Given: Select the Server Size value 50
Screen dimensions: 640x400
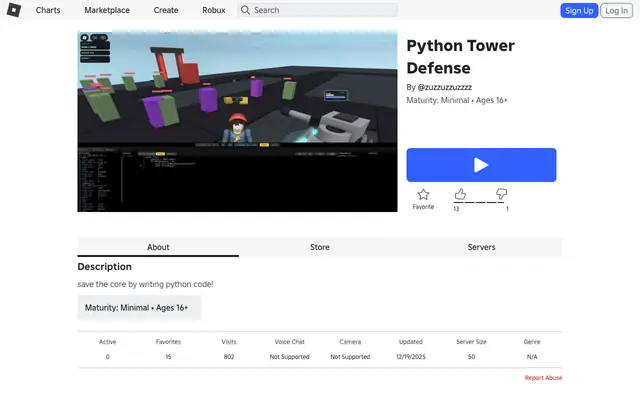Looking at the screenshot, I should (471, 357).
